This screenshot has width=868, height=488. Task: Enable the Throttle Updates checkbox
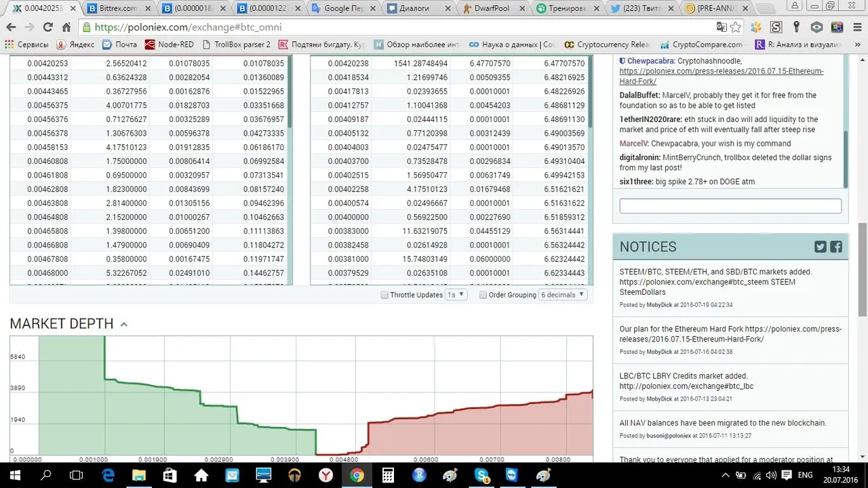tap(384, 295)
